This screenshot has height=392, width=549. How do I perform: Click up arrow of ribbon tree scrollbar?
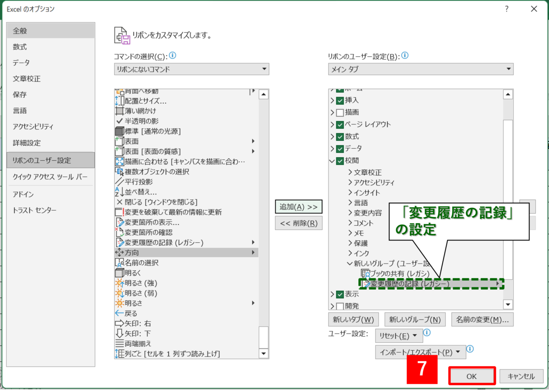(508, 94)
